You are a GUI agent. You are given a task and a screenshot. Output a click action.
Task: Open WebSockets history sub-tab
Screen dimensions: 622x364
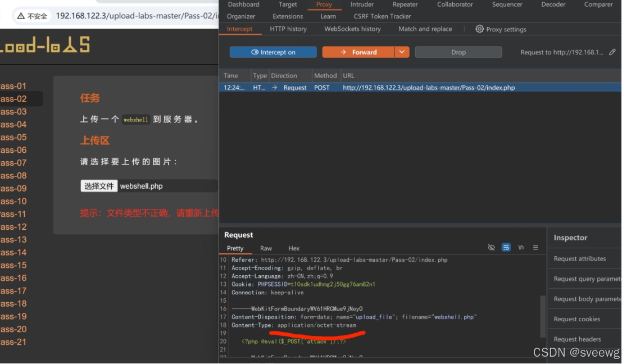point(352,29)
